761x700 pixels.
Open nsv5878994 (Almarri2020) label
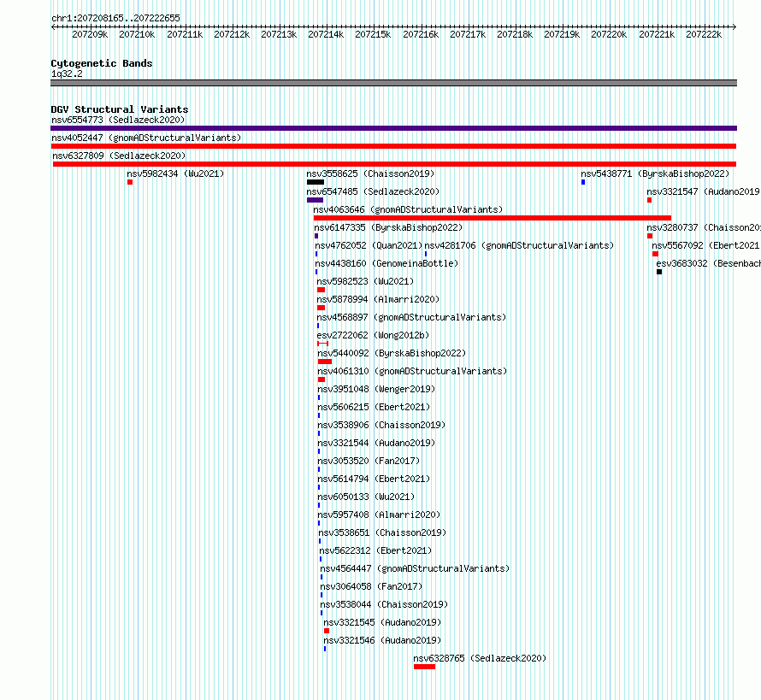pos(378,299)
